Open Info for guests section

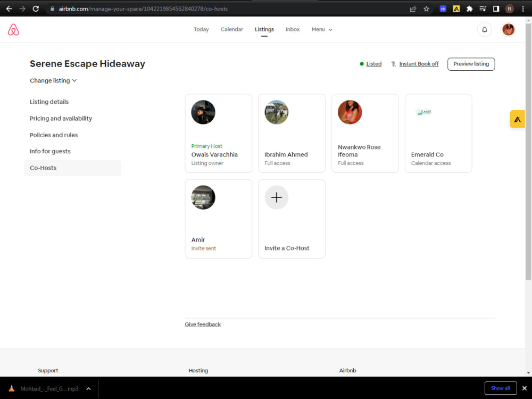[x=50, y=151]
